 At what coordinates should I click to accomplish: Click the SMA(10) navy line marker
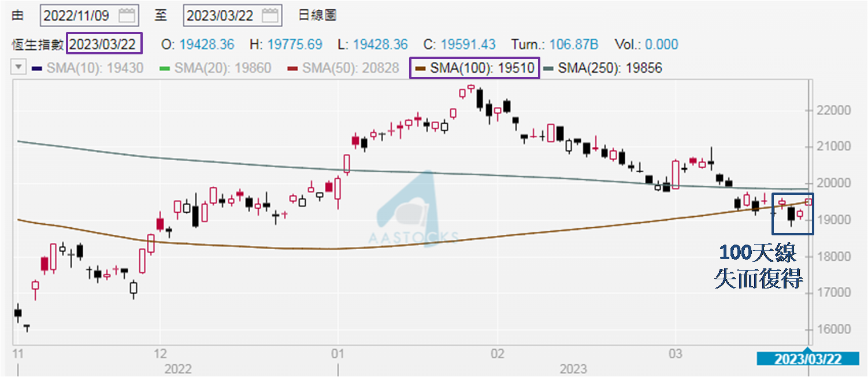pos(38,68)
